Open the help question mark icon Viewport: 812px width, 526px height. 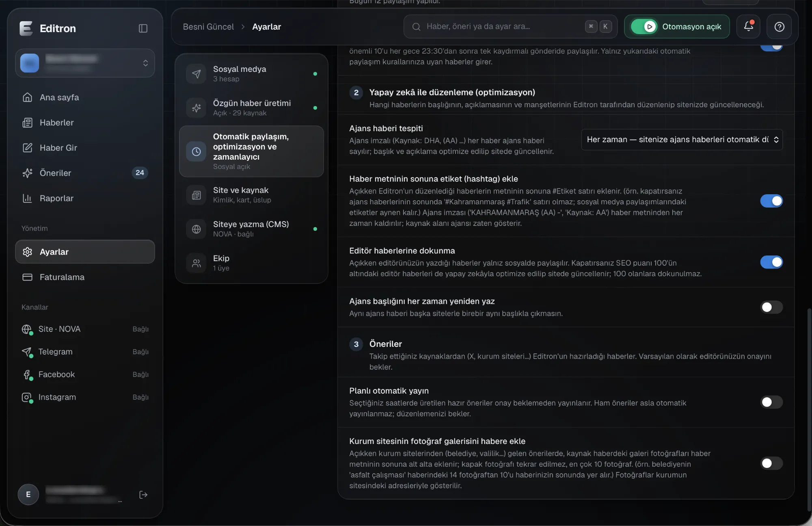(779, 26)
